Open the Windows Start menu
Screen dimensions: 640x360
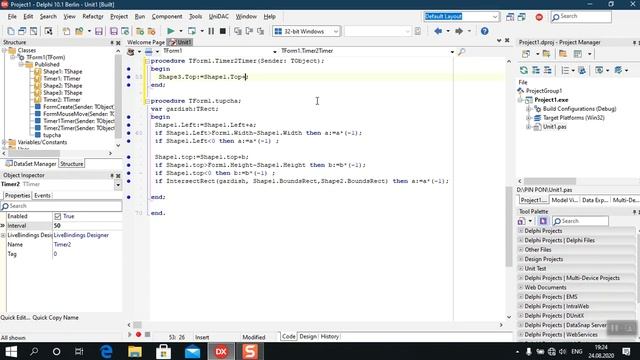click(11, 351)
